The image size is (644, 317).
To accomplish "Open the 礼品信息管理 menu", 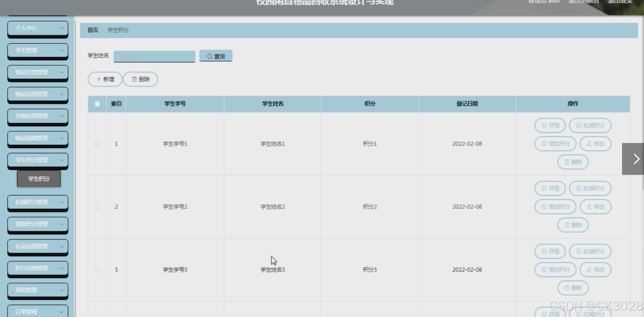I will [x=38, y=246].
